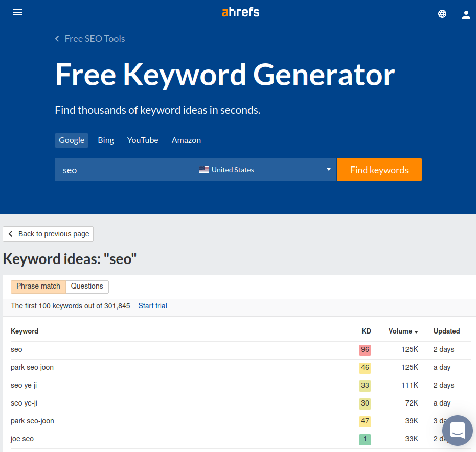Go back to Free SEO Tools
The width and height of the screenshot is (476, 452).
(x=90, y=39)
